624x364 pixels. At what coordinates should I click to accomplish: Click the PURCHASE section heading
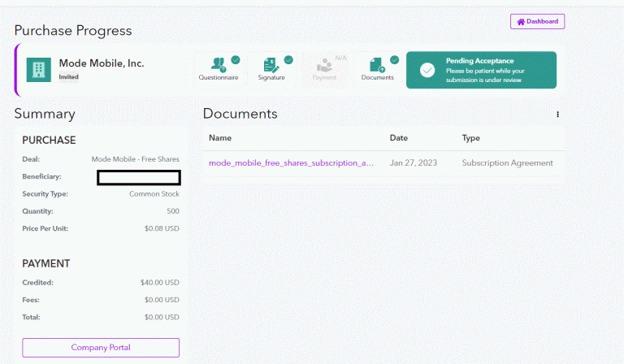[49, 140]
